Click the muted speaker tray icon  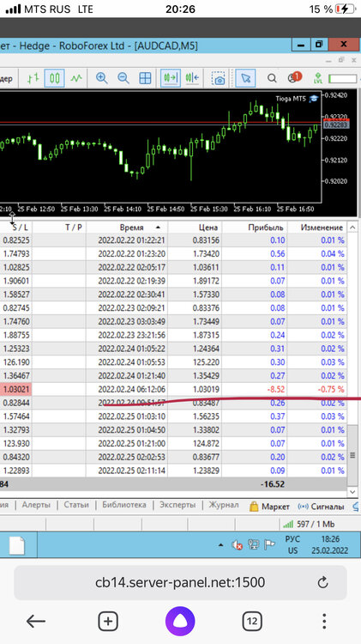237,545
